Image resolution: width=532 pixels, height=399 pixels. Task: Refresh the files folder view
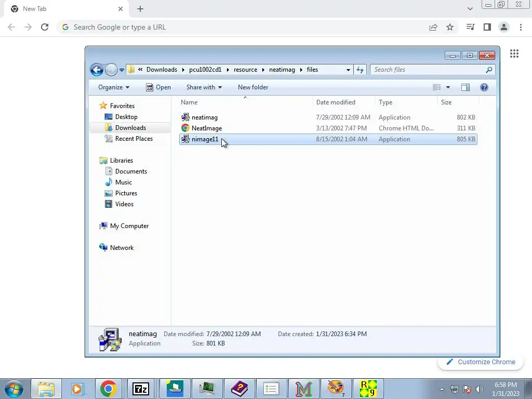click(360, 70)
